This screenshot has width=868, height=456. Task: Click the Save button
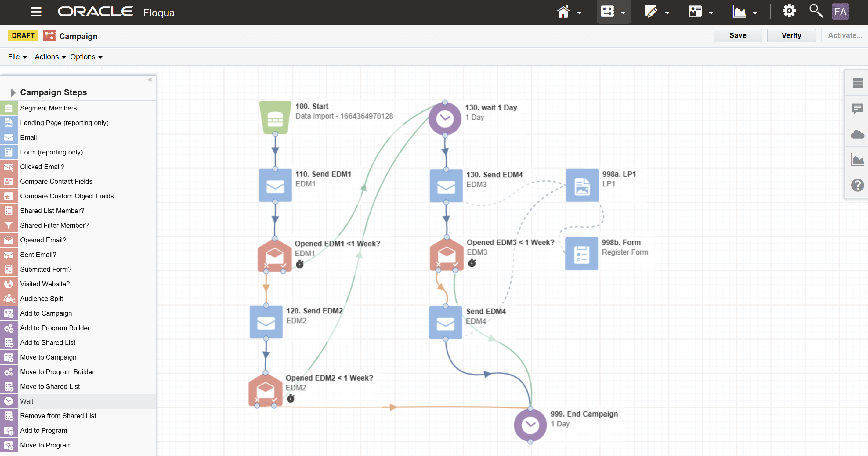tap(738, 35)
